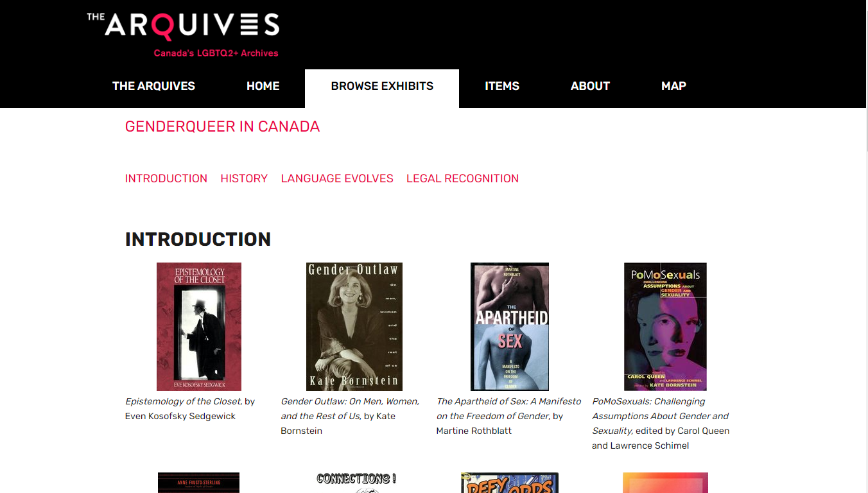The width and height of the screenshot is (868, 493).
Task: Open the Gender Outlaw book cover
Action: click(x=354, y=326)
